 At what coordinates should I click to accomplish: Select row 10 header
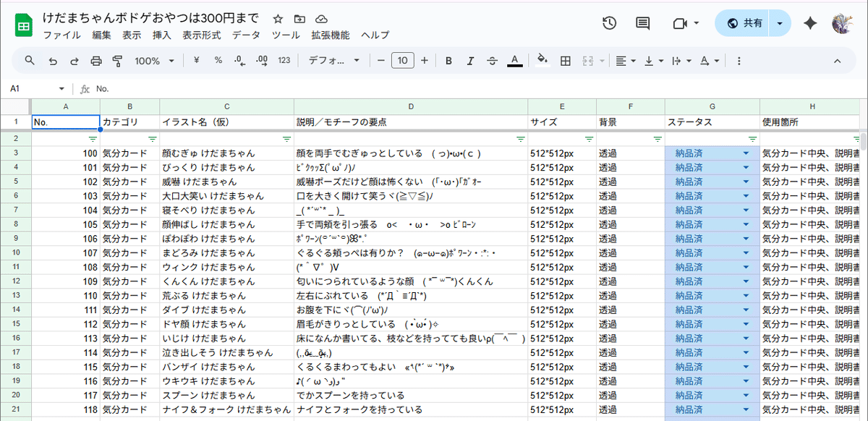pos(15,253)
